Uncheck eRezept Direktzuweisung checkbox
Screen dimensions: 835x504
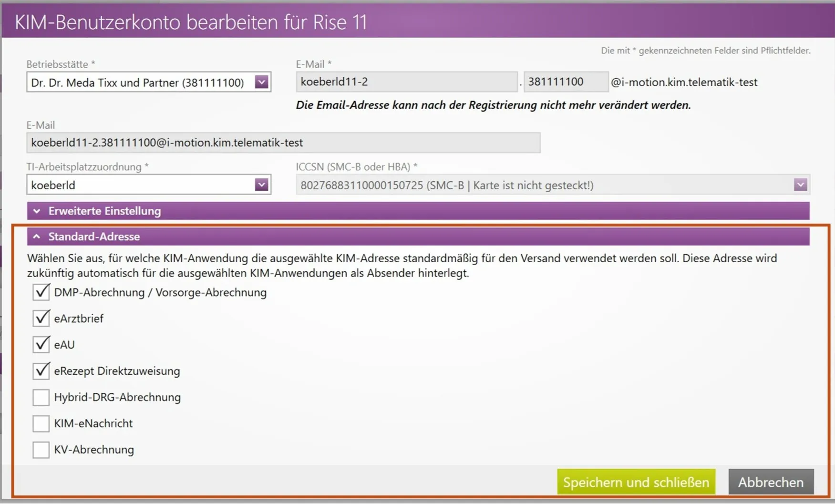(x=41, y=370)
